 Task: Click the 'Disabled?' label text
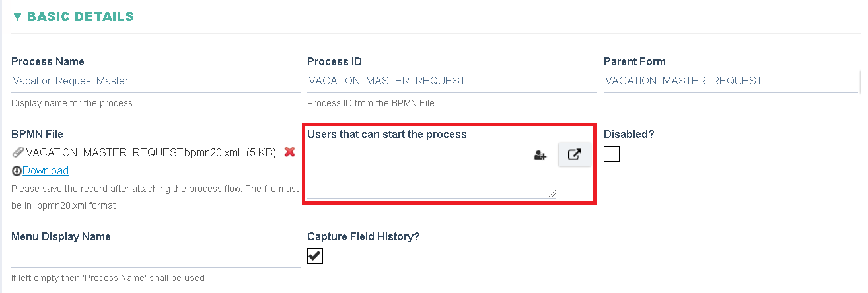[629, 134]
